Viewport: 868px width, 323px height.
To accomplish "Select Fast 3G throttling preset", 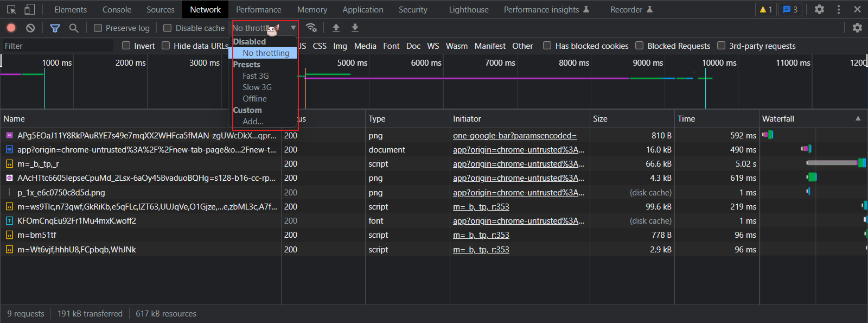I will coord(256,76).
